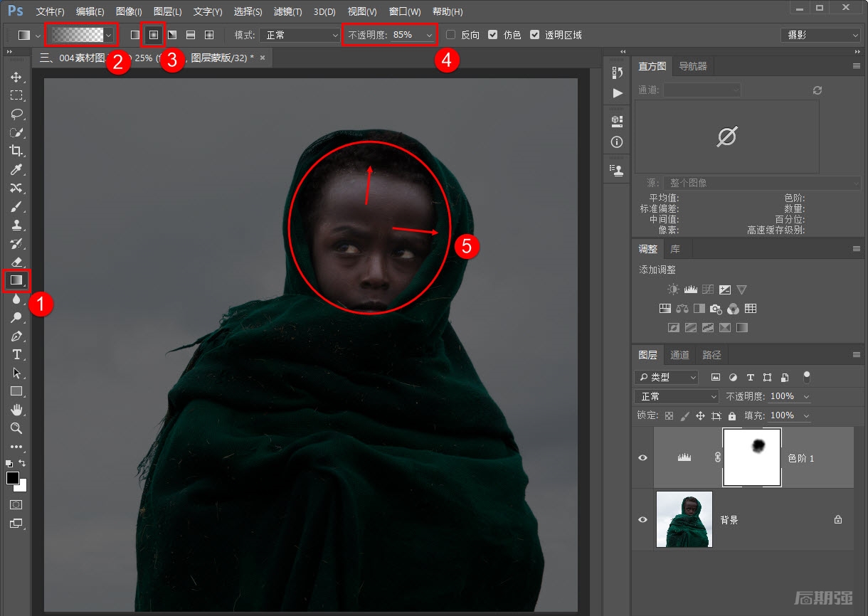Select the Zoom tool
This screenshot has height=616, width=868.
pos(16,428)
